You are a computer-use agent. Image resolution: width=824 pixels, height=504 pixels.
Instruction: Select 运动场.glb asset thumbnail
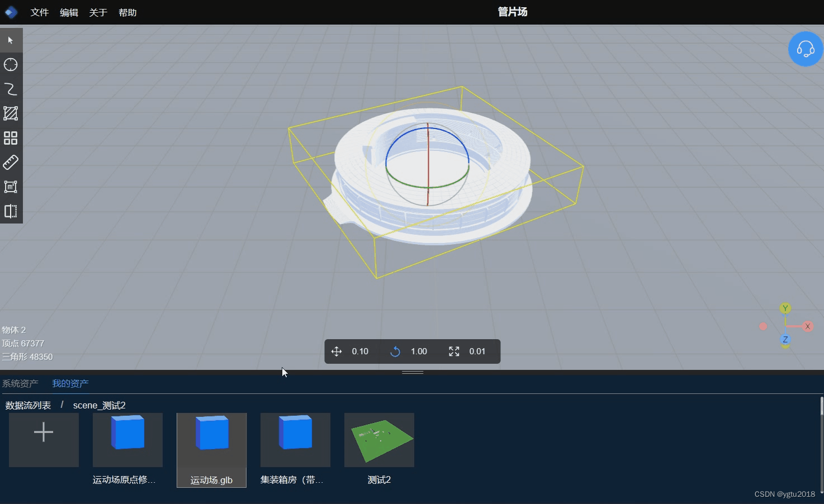tap(211, 440)
